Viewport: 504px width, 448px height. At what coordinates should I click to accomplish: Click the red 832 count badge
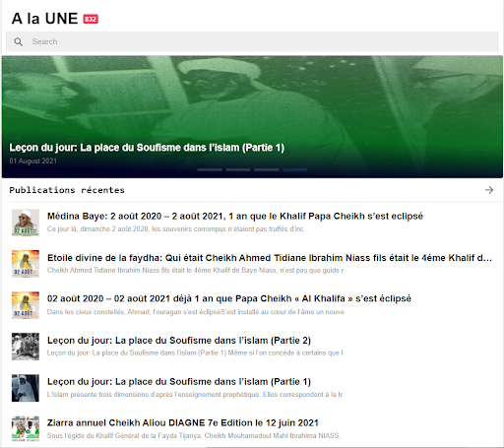91,19
